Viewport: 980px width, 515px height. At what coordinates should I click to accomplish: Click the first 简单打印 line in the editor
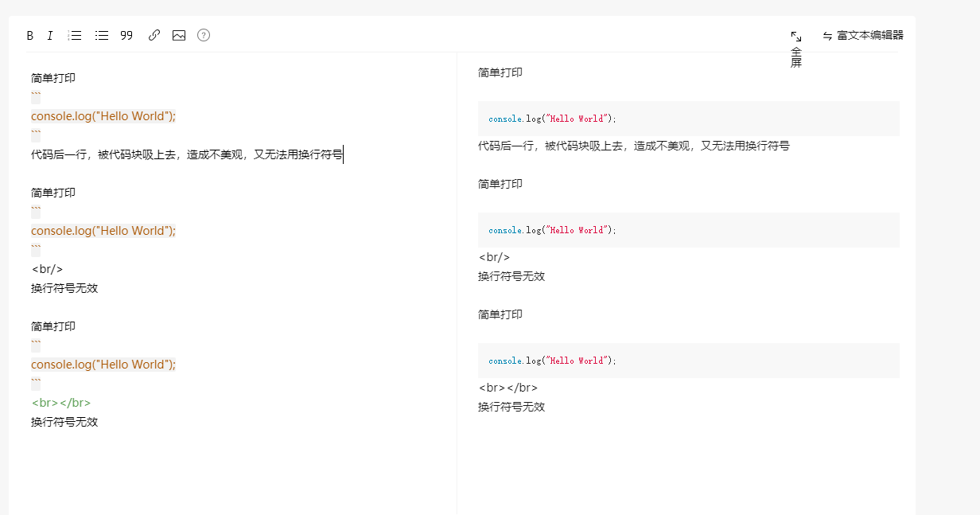click(x=53, y=78)
